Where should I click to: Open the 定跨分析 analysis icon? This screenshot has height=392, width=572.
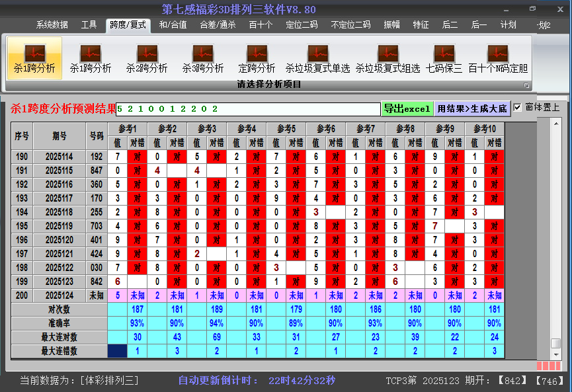coord(257,58)
